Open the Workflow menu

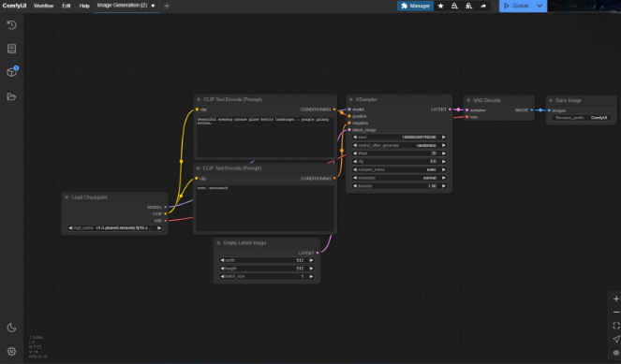point(44,6)
